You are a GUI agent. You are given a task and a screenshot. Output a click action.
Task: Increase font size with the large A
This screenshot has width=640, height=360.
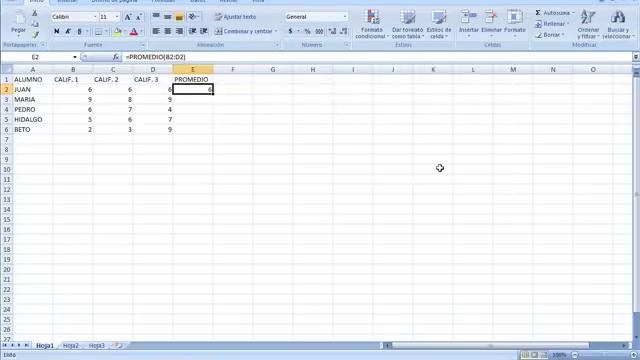[x=128, y=17]
